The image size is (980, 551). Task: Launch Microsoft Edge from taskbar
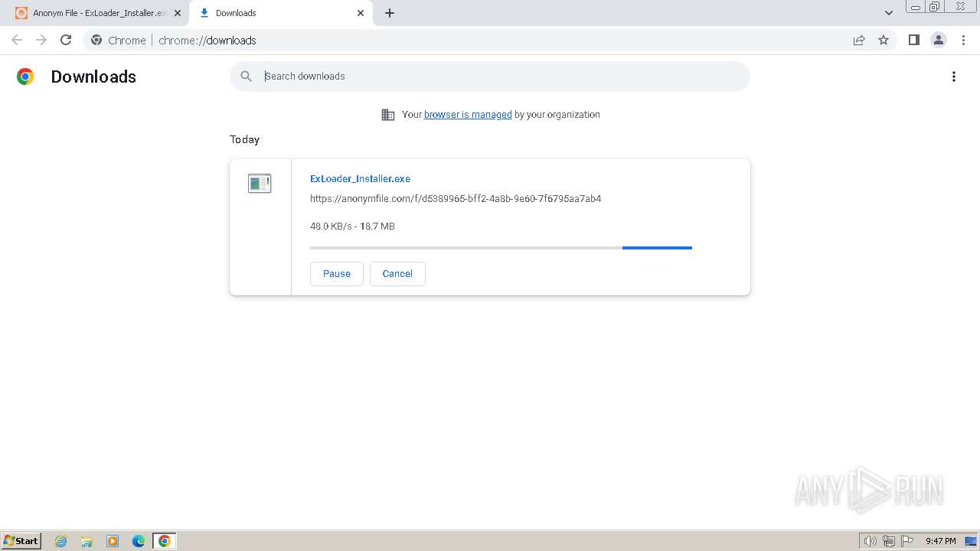pyautogui.click(x=139, y=541)
